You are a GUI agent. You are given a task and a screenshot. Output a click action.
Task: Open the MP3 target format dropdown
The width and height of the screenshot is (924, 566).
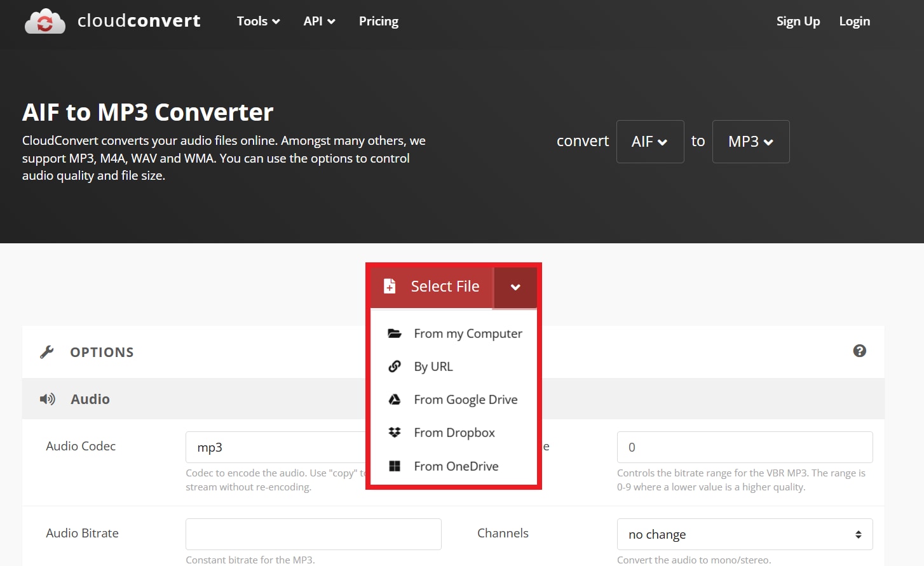(x=751, y=142)
